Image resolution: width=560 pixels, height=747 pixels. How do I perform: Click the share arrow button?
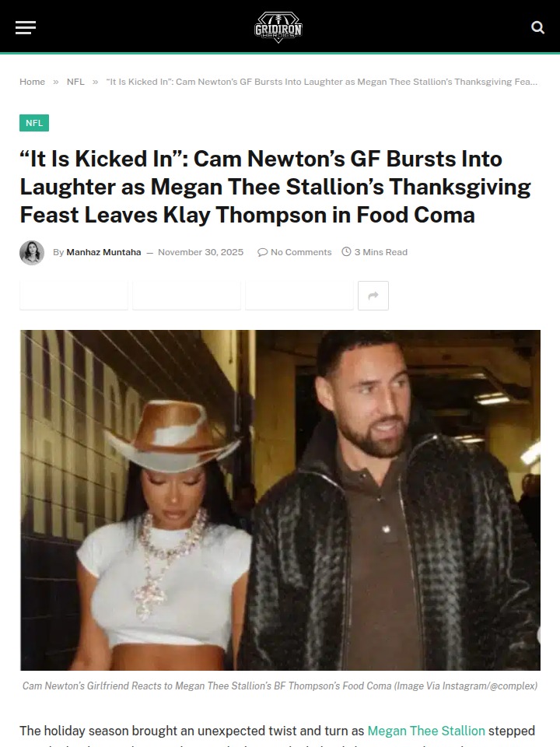373,296
